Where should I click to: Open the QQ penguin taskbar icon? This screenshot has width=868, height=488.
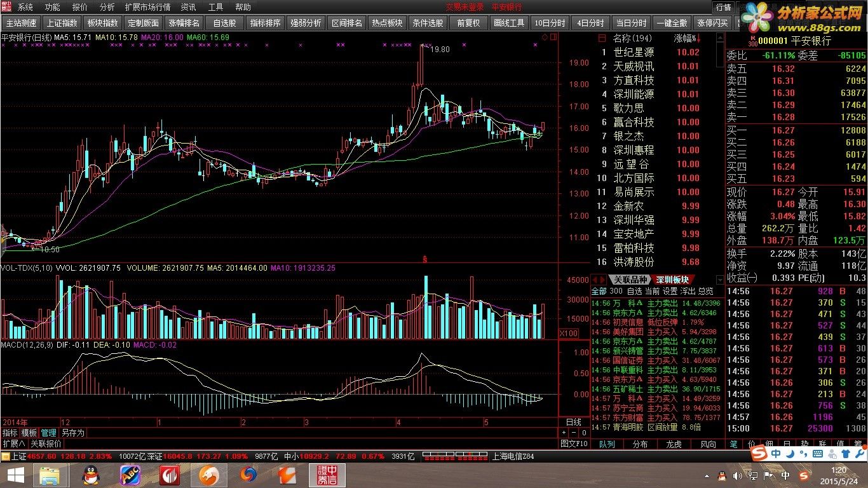tap(92, 475)
